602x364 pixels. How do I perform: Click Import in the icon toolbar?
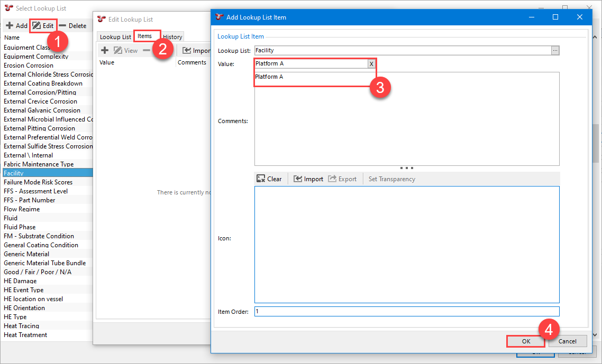coord(308,179)
